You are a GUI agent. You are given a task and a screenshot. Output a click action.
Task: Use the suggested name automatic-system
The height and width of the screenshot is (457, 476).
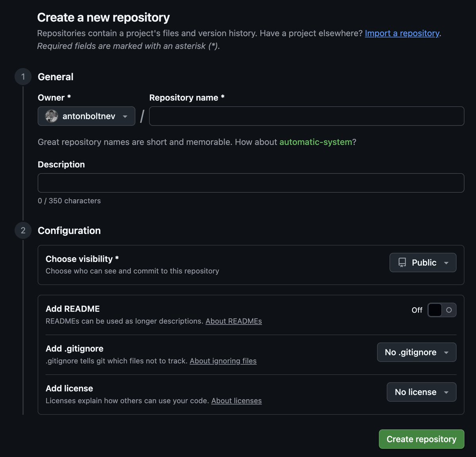[316, 142]
